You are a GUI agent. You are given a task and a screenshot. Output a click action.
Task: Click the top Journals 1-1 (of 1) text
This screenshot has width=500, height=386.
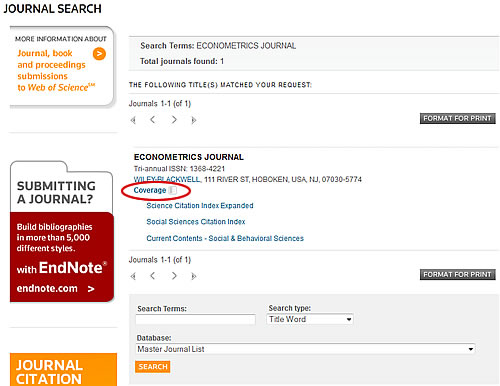(x=160, y=104)
